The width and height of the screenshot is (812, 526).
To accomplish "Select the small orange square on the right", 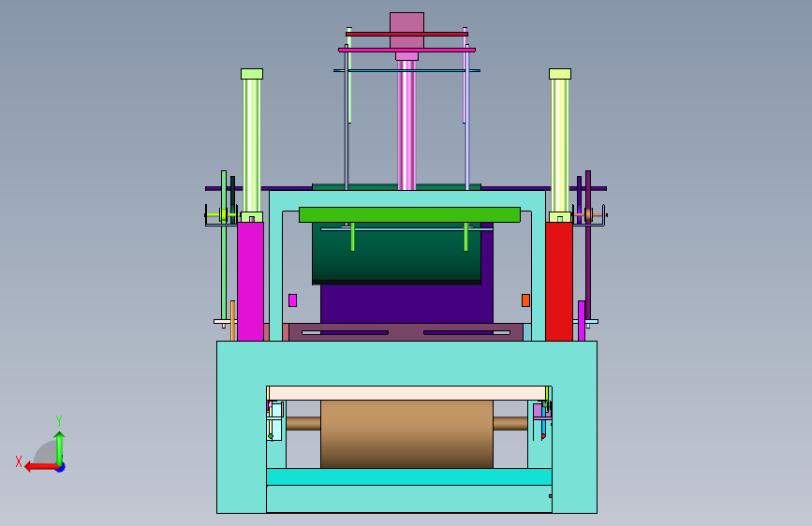I will tap(525, 300).
